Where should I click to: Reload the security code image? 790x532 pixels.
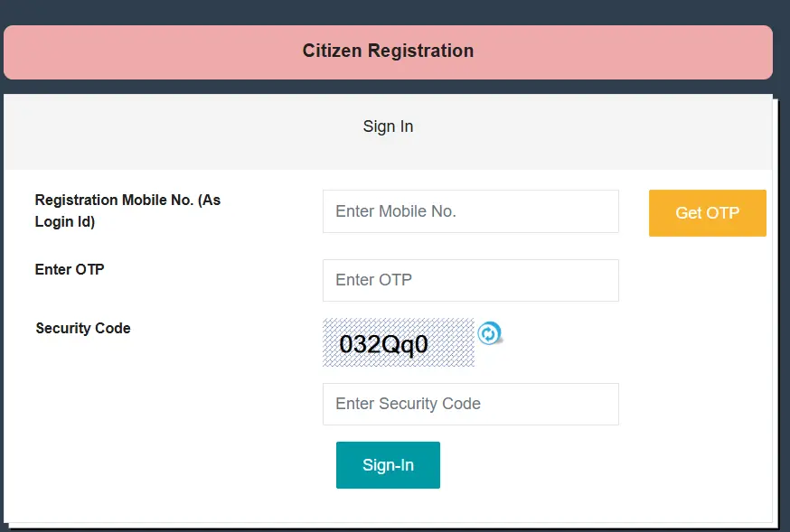489,333
